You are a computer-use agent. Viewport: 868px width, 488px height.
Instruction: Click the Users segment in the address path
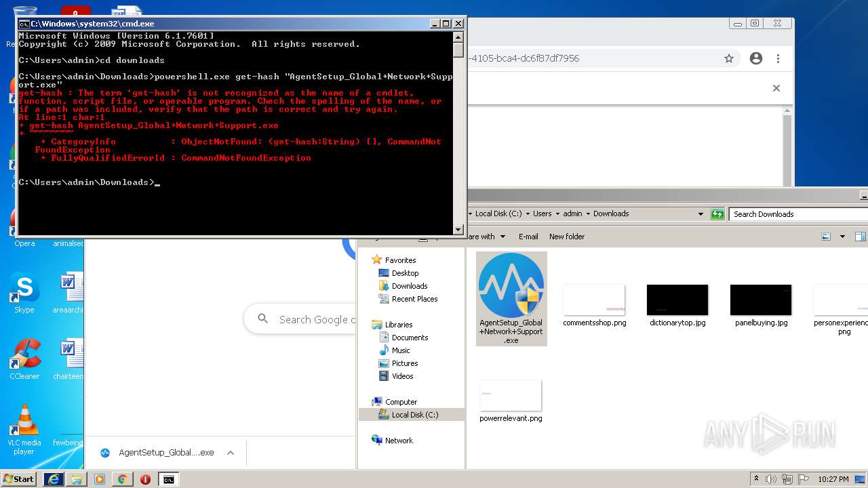(542, 213)
